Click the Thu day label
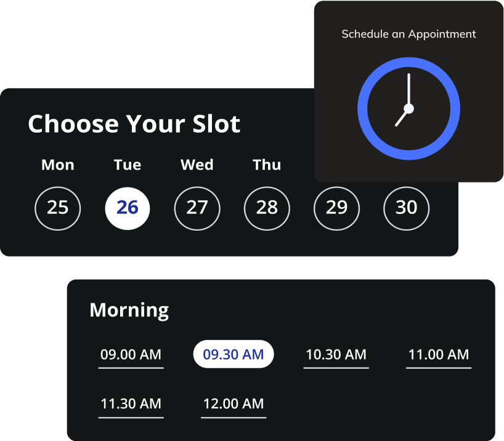Screen dimensions: 504x441 coord(267,165)
